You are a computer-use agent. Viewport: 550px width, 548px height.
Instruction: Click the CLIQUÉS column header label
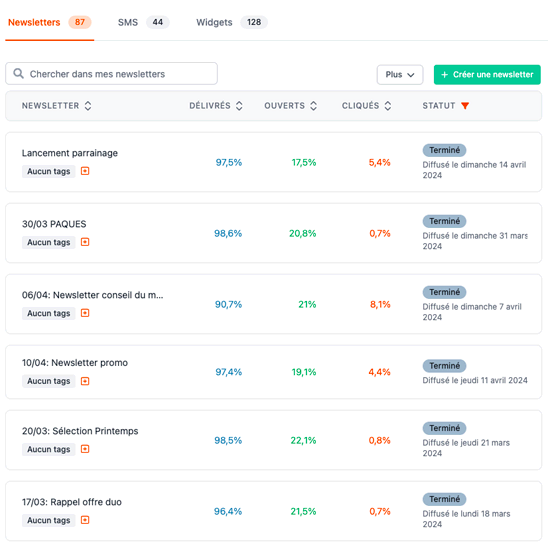(360, 106)
